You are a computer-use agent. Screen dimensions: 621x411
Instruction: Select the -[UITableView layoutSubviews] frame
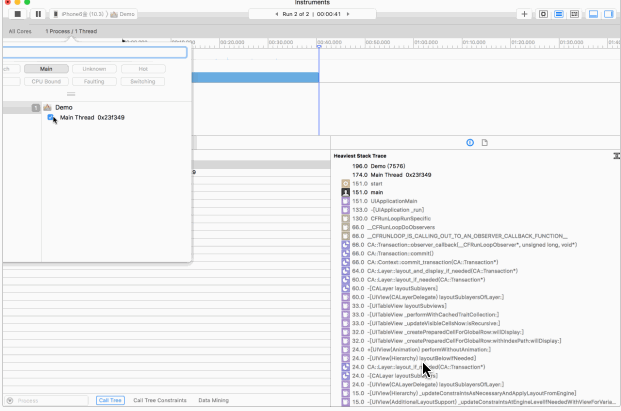[x=407, y=306]
